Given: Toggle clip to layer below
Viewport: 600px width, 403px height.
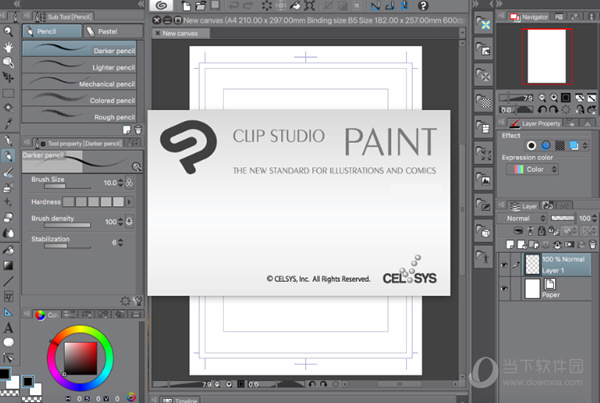Looking at the screenshot, I should click(x=518, y=230).
